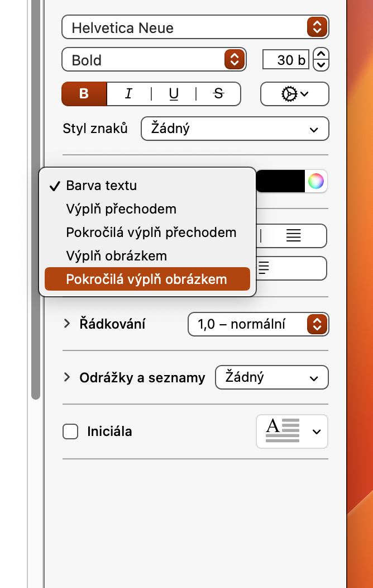Viewport: 373px width, 588px height.
Task: Open the Helvetica Neue font dropdown
Action: click(195, 27)
